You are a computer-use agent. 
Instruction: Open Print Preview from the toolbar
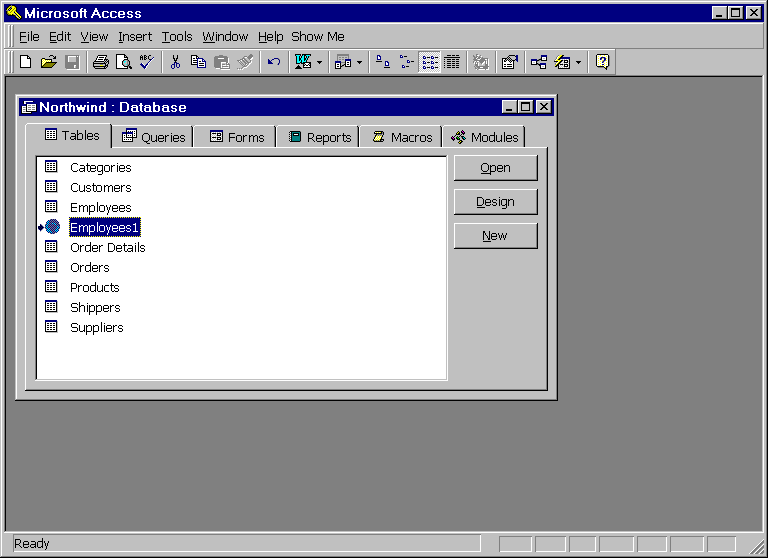coord(123,62)
